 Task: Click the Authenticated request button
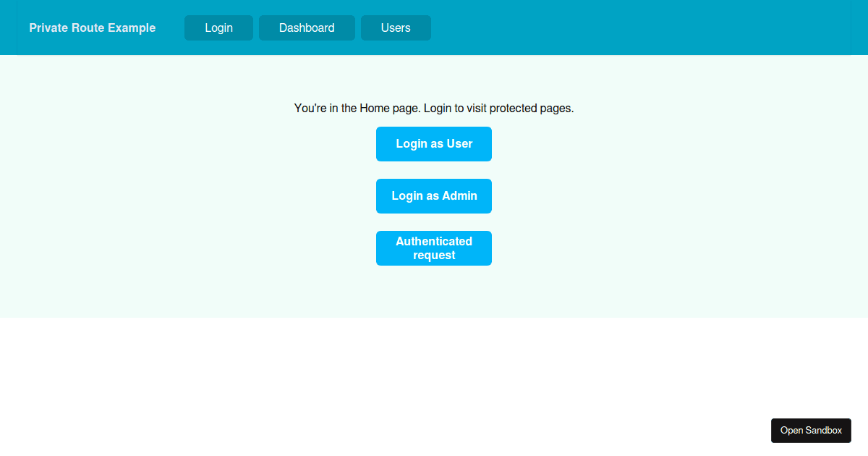click(x=433, y=248)
